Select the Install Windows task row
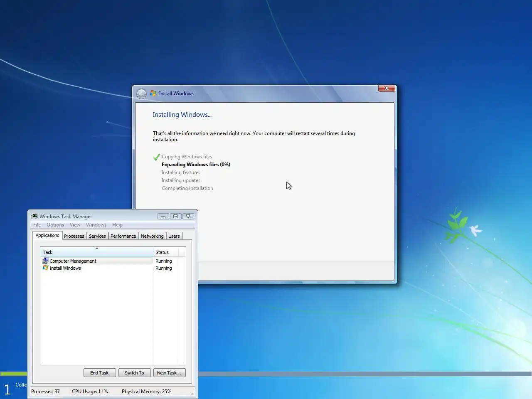Screen dimensions: 532x399 pos(109,268)
